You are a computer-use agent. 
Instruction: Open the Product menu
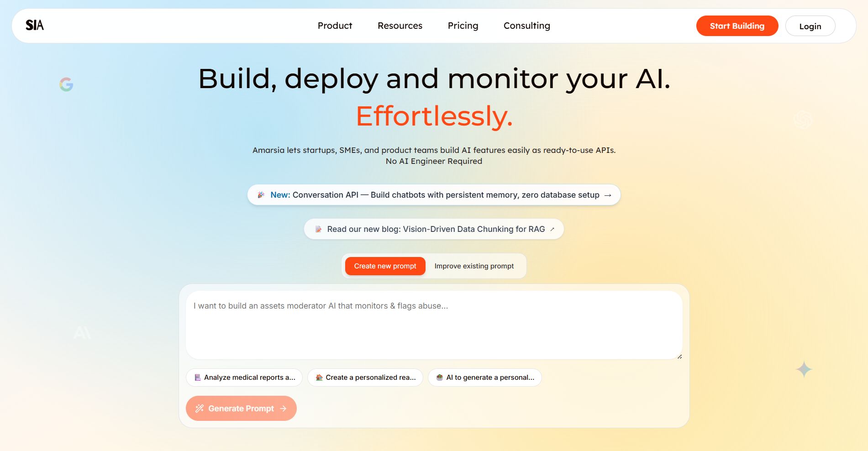pyautogui.click(x=335, y=26)
